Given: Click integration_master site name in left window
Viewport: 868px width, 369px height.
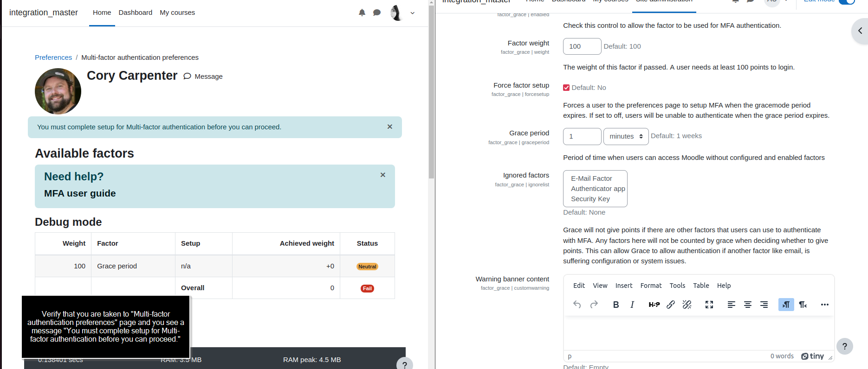Looking at the screenshot, I should pos(44,13).
